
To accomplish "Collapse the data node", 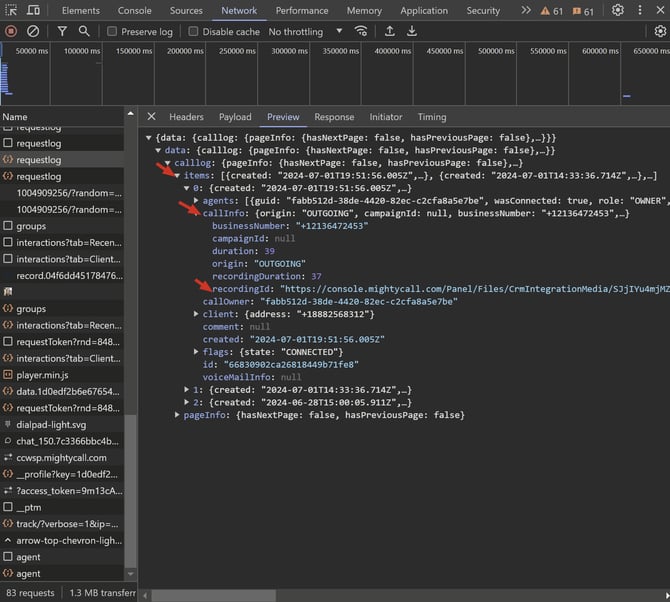I will [158, 150].
